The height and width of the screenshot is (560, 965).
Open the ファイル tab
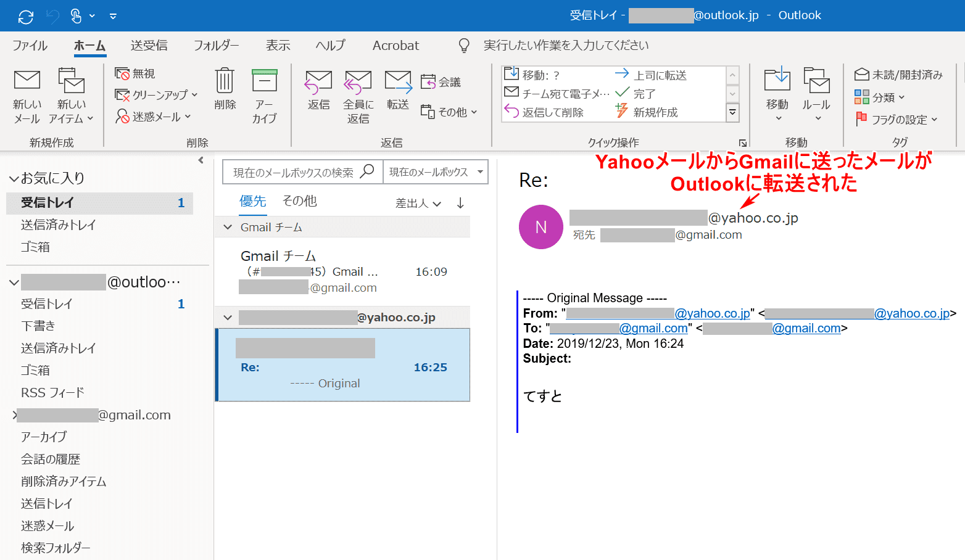[x=30, y=46]
